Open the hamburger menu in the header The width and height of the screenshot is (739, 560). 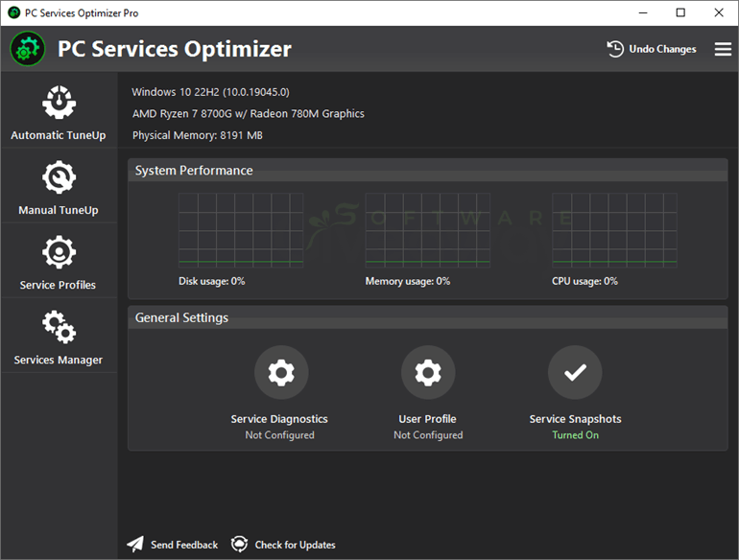click(723, 49)
